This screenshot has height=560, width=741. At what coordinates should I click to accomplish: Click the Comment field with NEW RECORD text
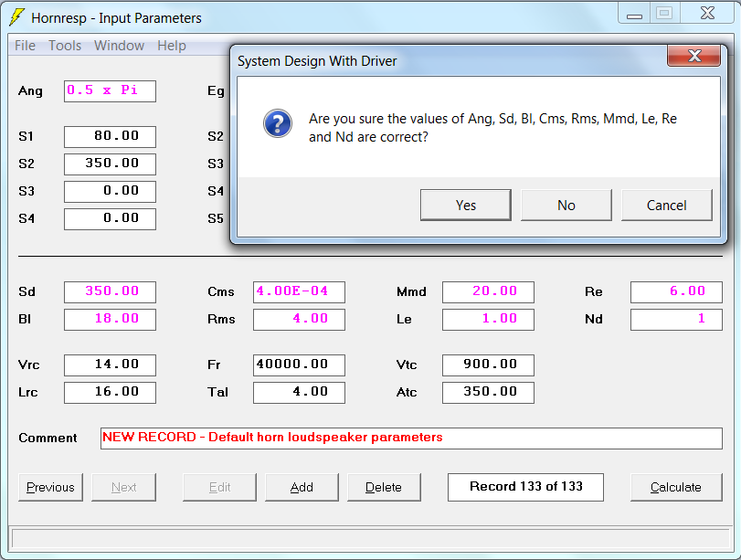tap(411, 438)
